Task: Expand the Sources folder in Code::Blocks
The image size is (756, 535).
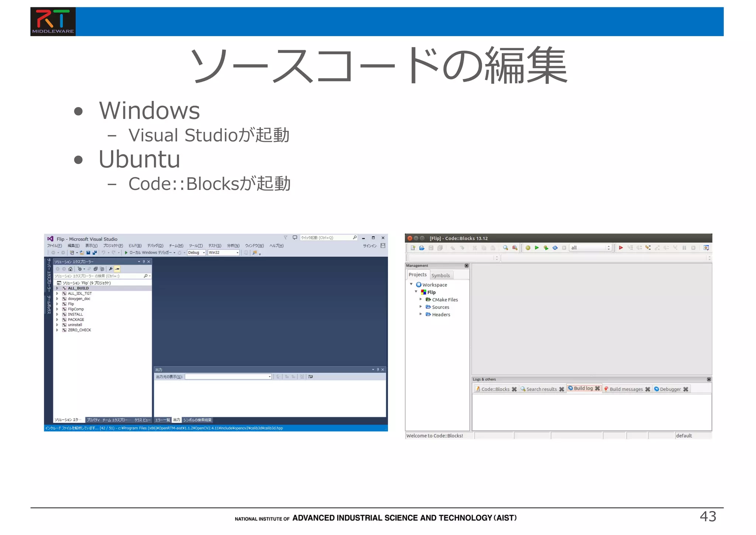Action: 420,307
